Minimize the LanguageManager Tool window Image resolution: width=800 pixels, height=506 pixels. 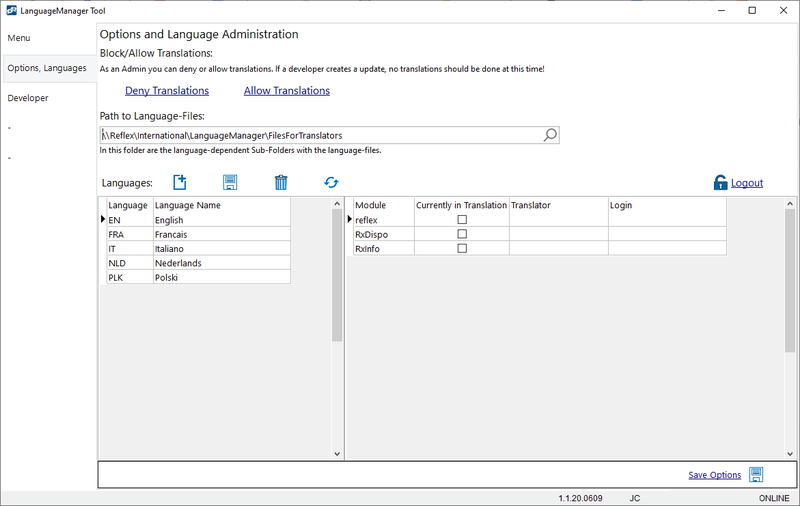(x=721, y=10)
